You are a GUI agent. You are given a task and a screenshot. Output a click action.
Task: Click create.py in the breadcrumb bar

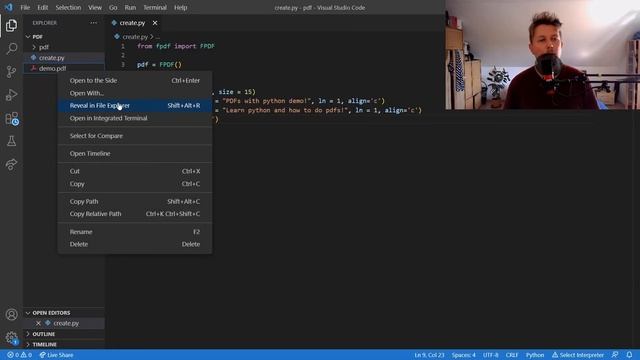(135, 36)
